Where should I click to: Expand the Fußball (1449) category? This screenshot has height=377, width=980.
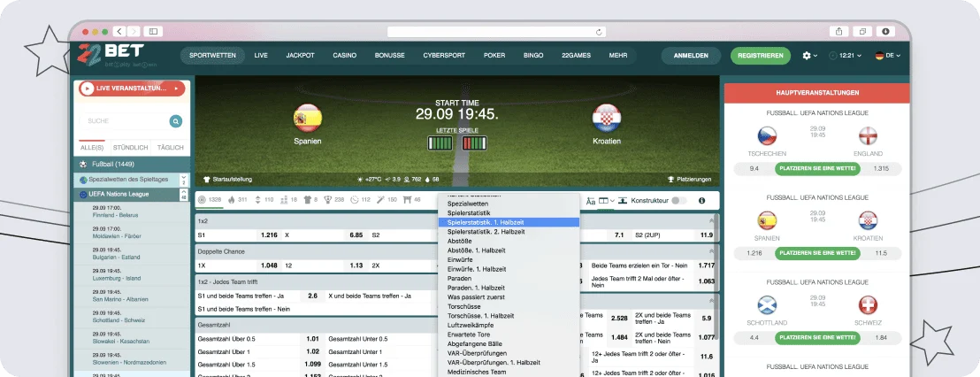[132, 165]
